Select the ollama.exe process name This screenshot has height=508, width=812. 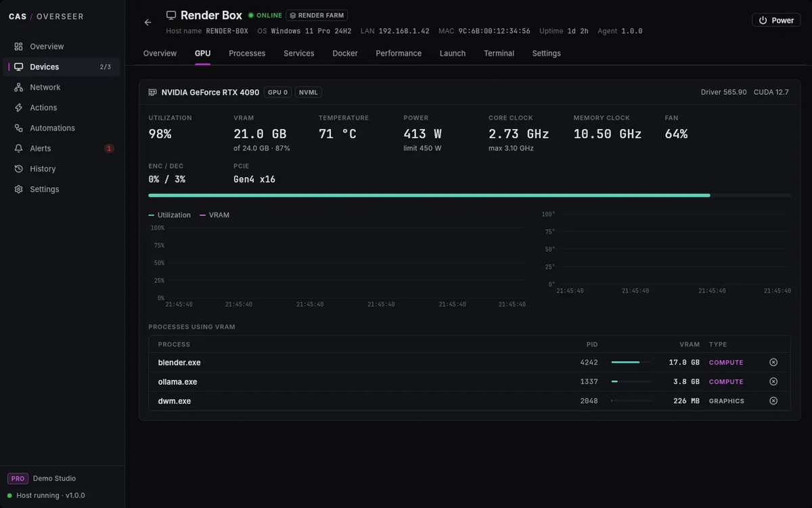[178, 382]
